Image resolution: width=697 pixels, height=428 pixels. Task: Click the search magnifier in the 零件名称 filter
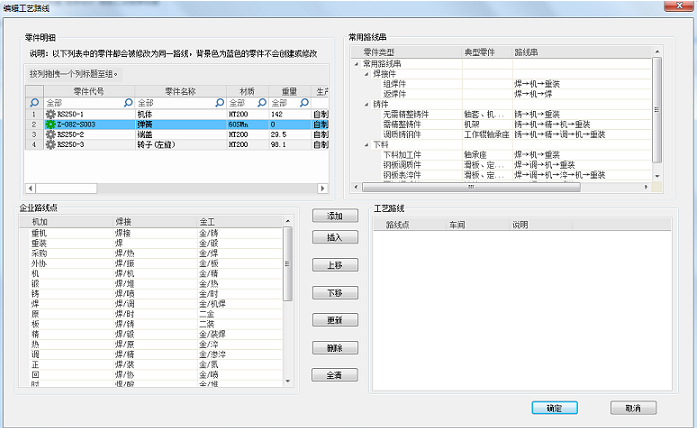(x=220, y=103)
